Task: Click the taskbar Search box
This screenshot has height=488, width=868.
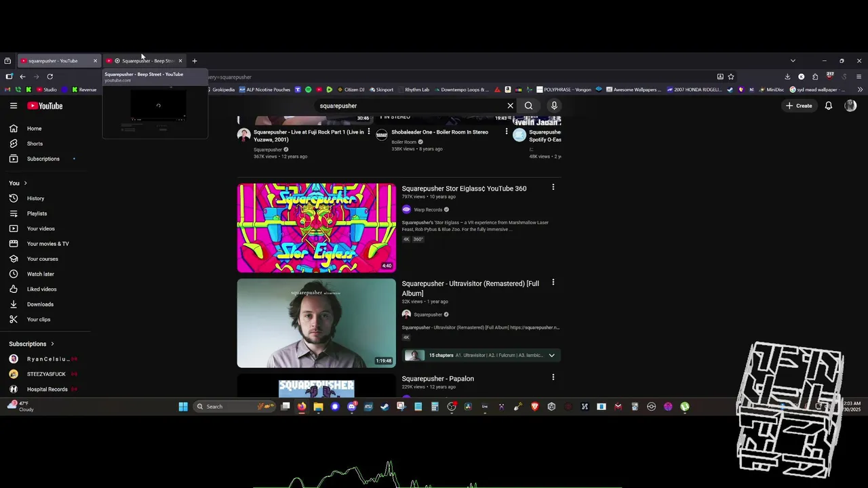Action: click(235, 407)
